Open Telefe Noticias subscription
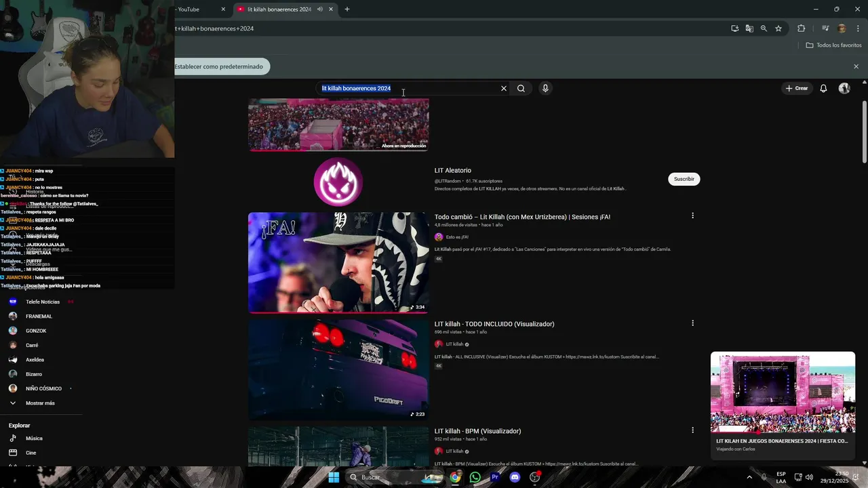This screenshot has height=488, width=868. click(42, 302)
